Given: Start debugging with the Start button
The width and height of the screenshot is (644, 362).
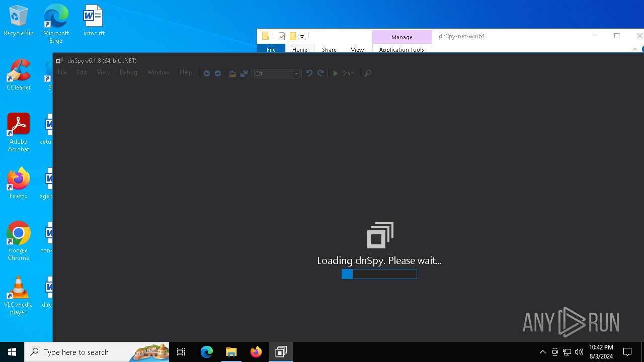Looking at the screenshot, I should (344, 73).
